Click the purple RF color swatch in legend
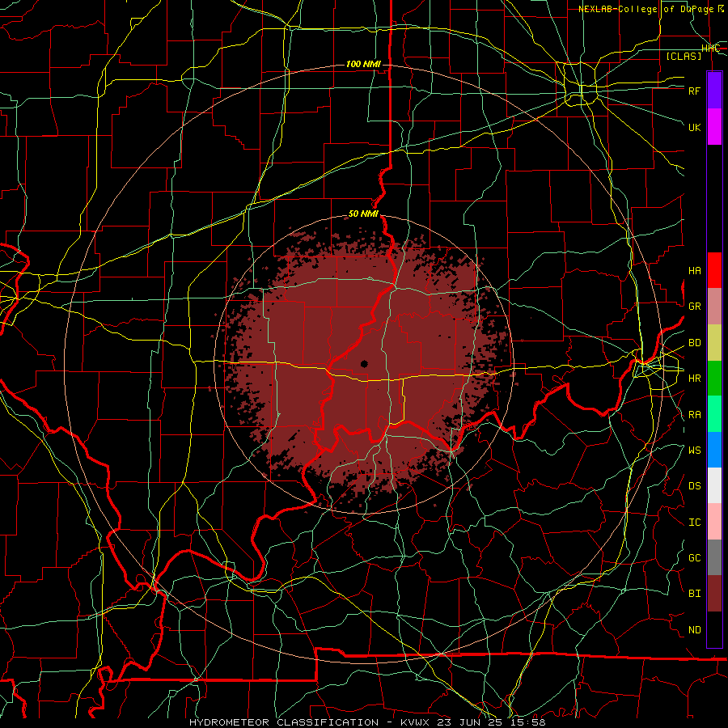 tap(714, 91)
